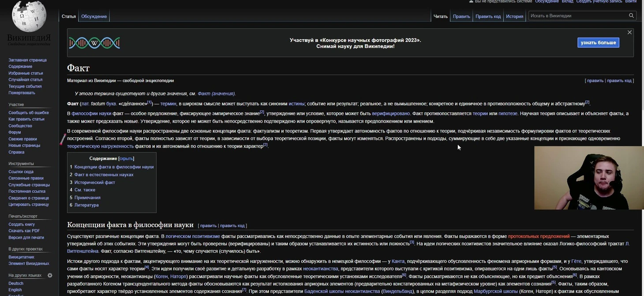Click the DNA contest banner logo

(x=94, y=43)
